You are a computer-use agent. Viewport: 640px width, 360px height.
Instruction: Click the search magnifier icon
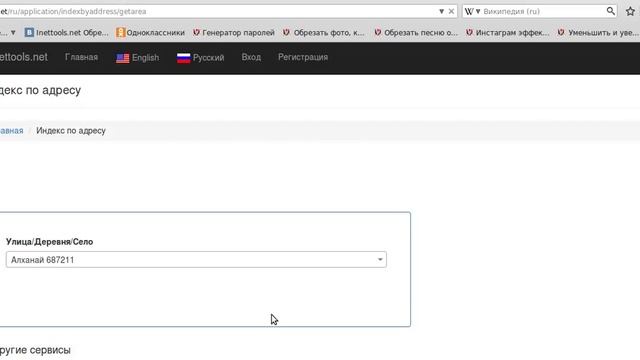tap(611, 11)
